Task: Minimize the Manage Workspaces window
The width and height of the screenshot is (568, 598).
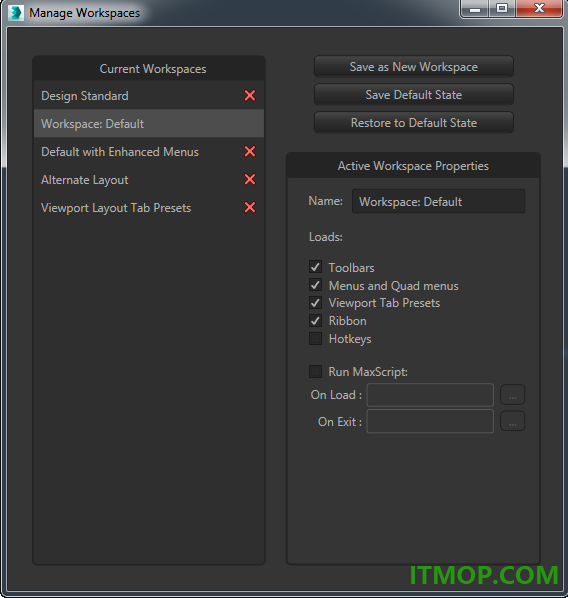Action: pos(475,8)
